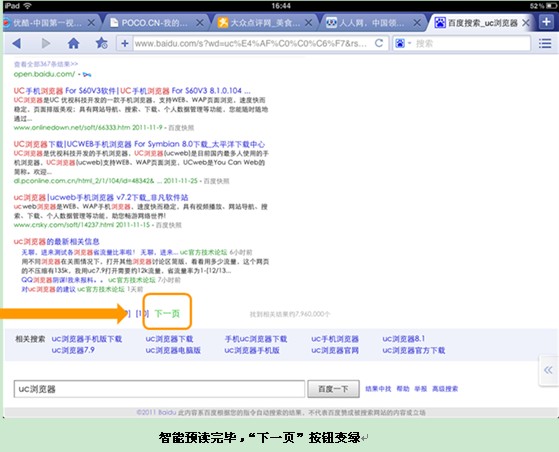The height and width of the screenshot is (452, 559).
Task: Open the open.baidu.com link
Action: coord(44,74)
